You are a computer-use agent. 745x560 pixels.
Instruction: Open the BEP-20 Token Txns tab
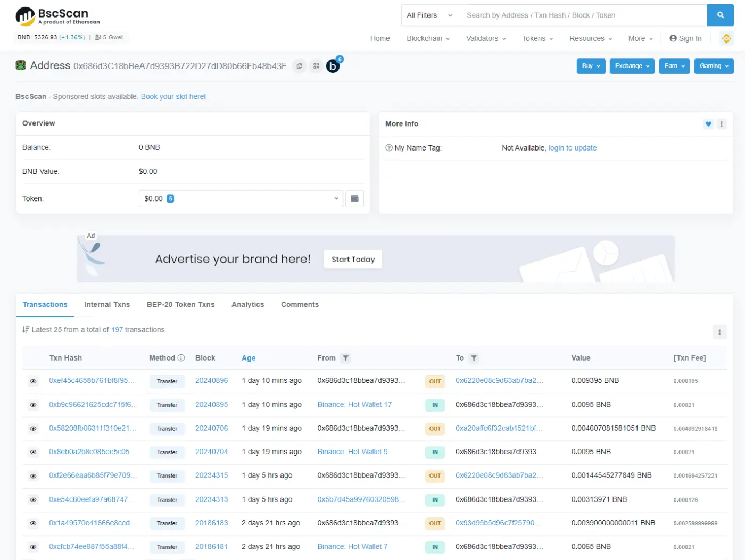click(180, 305)
